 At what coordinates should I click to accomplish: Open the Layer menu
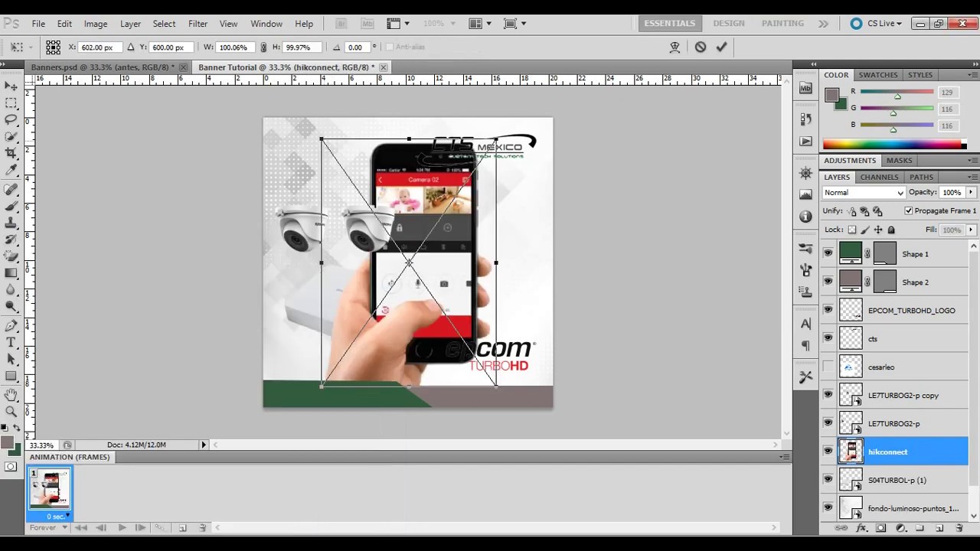(130, 24)
